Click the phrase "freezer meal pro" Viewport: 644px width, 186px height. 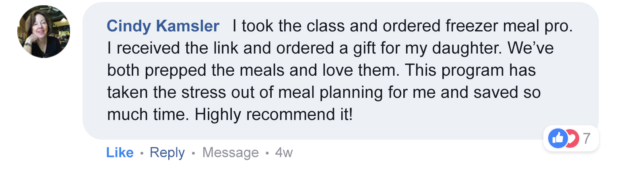coord(509,26)
